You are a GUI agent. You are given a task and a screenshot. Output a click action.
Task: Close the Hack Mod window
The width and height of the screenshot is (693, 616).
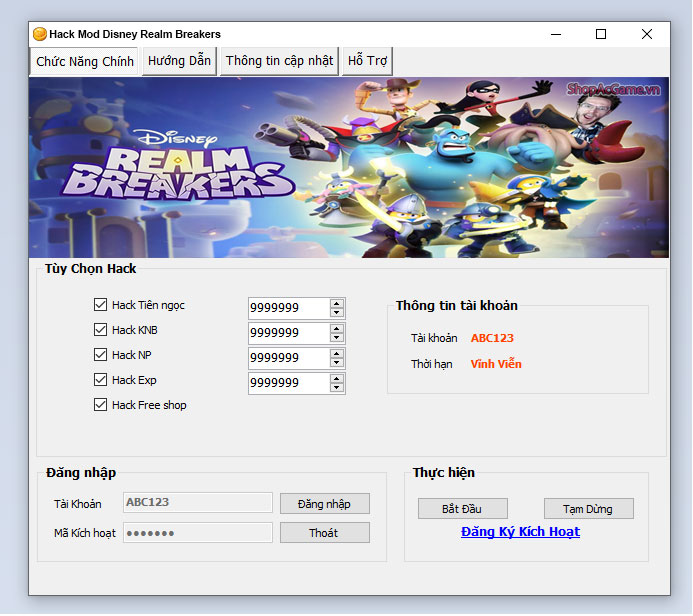pyautogui.click(x=647, y=34)
